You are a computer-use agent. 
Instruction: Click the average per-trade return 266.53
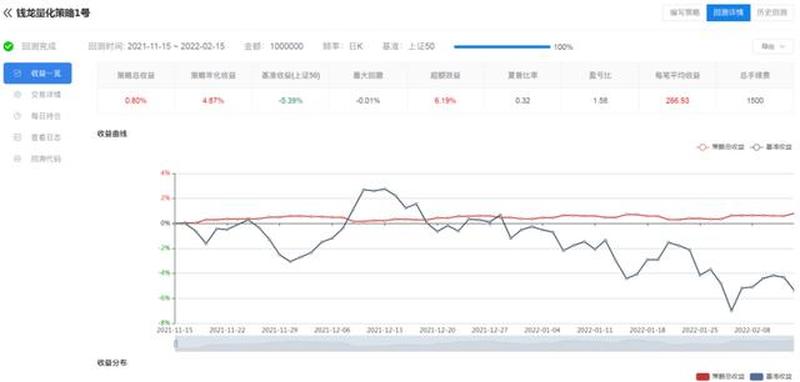pyautogui.click(x=678, y=100)
